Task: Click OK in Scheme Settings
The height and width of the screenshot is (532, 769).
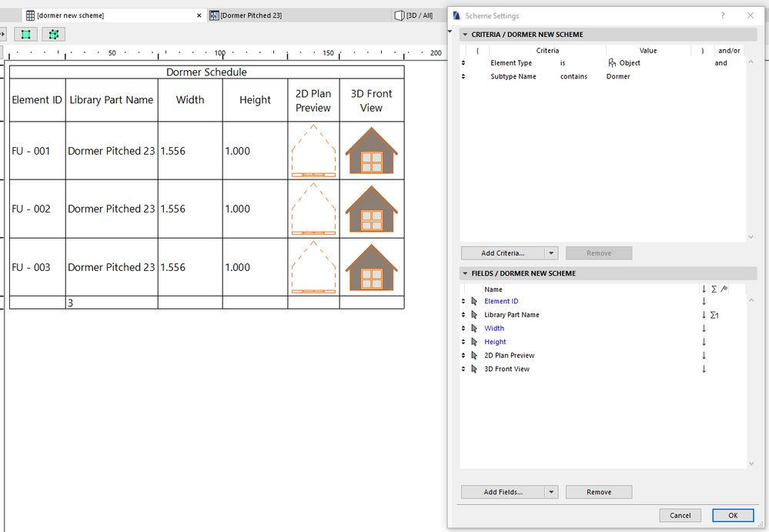Action: (x=733, y=515)
